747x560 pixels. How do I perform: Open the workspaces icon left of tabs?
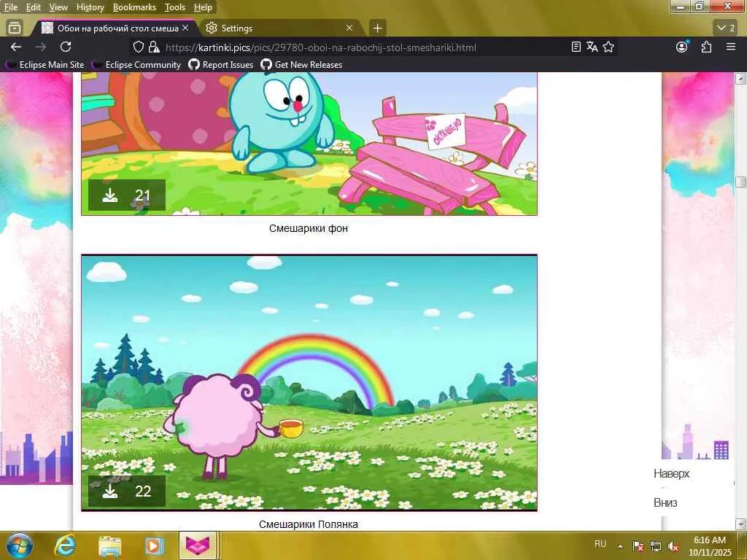(x=15, y=28)
